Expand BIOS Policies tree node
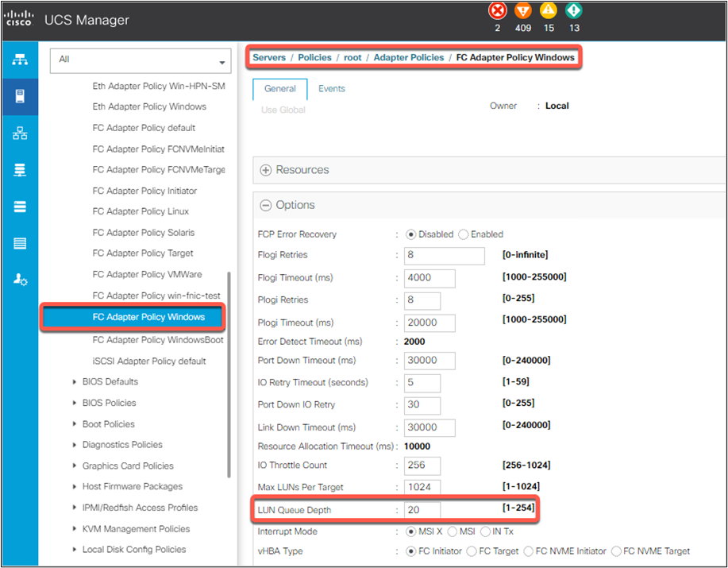Image resolution: width=728 pixels, height=568 pixels. point(75,403)
